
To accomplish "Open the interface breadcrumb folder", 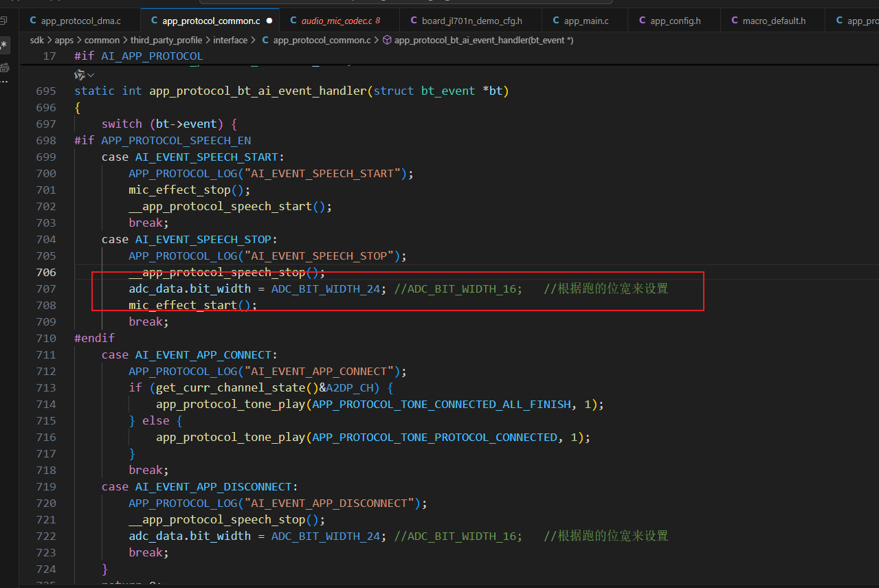I will click(230, 41).
